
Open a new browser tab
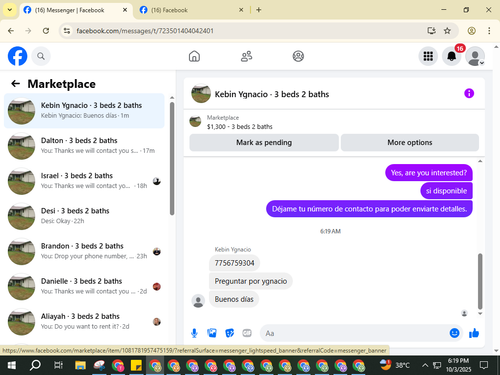pos(259,10)
